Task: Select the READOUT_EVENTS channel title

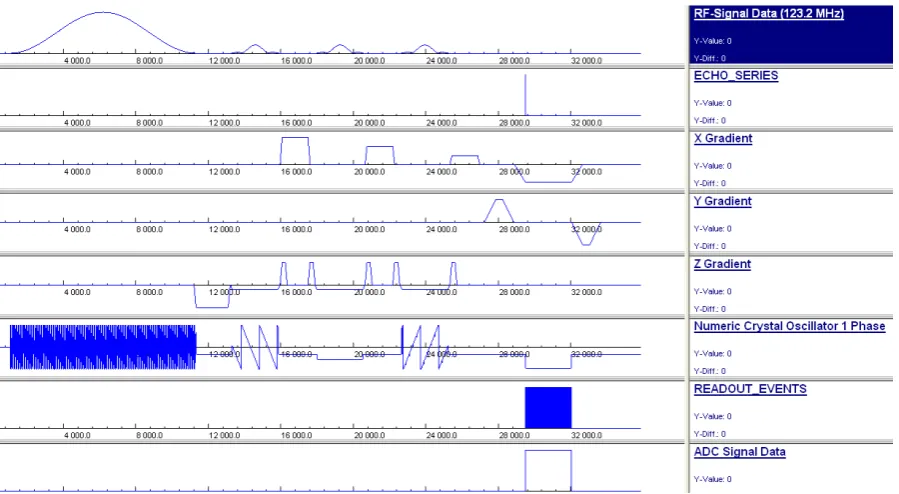Action: (750, 389)
